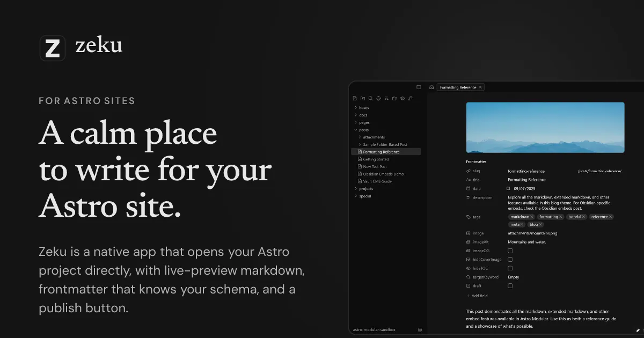
Task: Expand the pages folder
Action: (356, 122)
